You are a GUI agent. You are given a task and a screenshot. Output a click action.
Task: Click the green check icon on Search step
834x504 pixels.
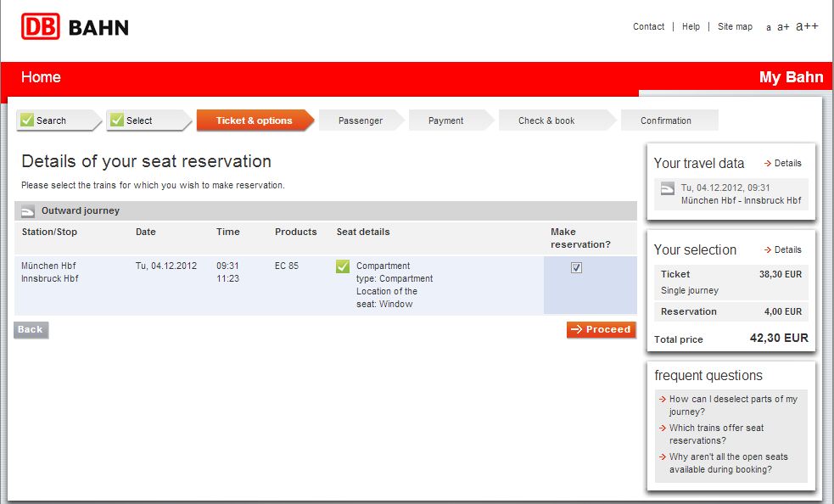click(26, 120)
